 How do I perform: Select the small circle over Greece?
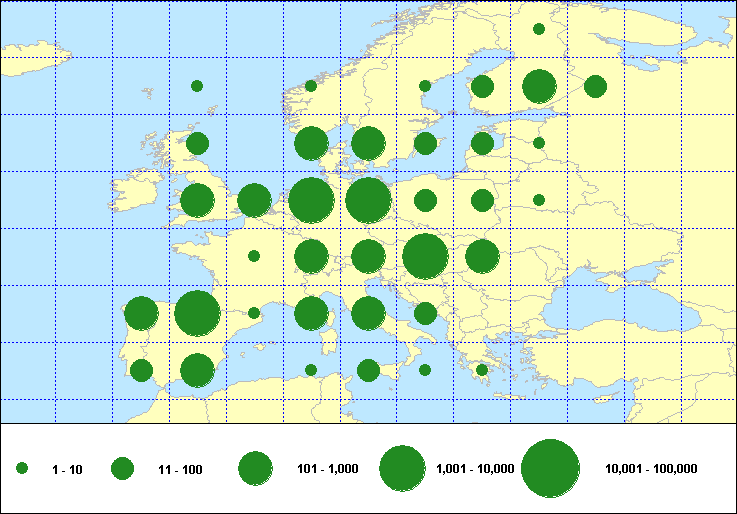(482, 370)
